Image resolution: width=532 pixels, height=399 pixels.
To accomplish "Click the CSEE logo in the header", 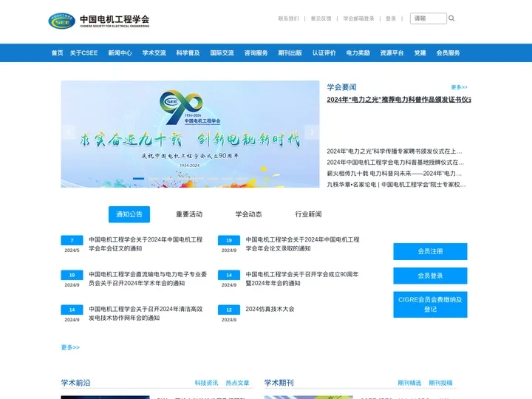I will 99,21.
